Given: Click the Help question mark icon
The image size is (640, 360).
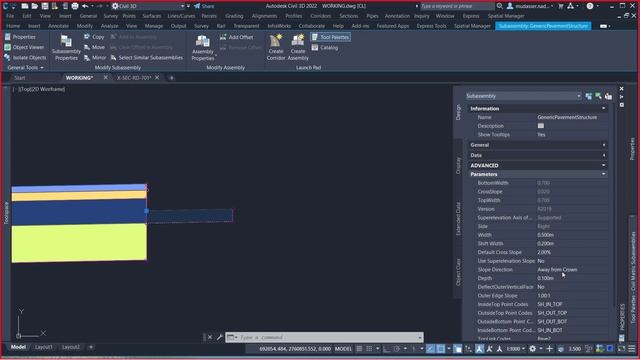Looking at the screenshot, I should tap(590, 6).
